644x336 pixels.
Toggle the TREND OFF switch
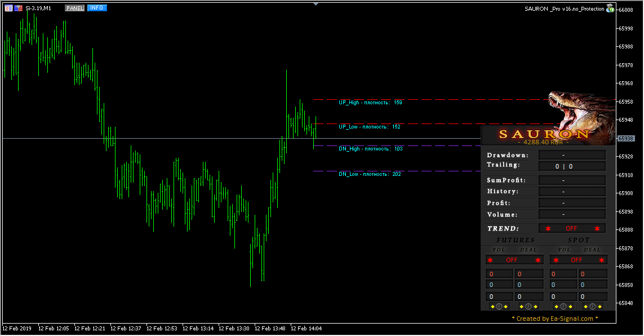click(x=572, y=228)
